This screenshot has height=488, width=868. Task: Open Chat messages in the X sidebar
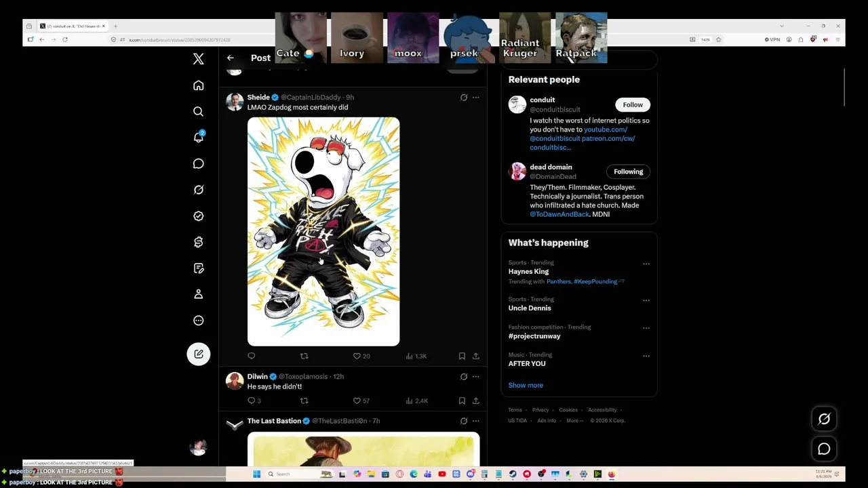point(198,163)
